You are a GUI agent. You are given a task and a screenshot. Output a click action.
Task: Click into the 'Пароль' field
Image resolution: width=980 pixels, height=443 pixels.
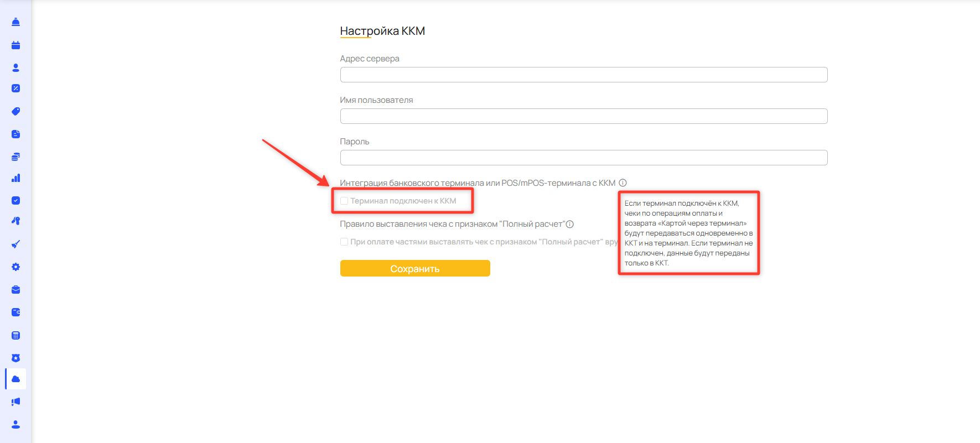tap(583, 158)
